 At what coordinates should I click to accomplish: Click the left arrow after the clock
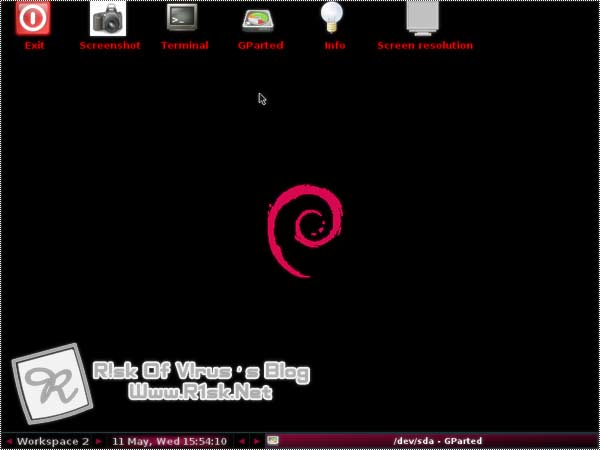point(242,441)
